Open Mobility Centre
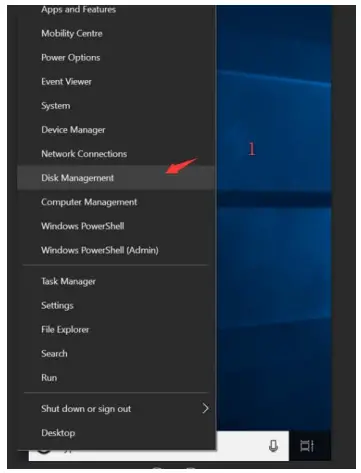 click(x=116, y=33)
